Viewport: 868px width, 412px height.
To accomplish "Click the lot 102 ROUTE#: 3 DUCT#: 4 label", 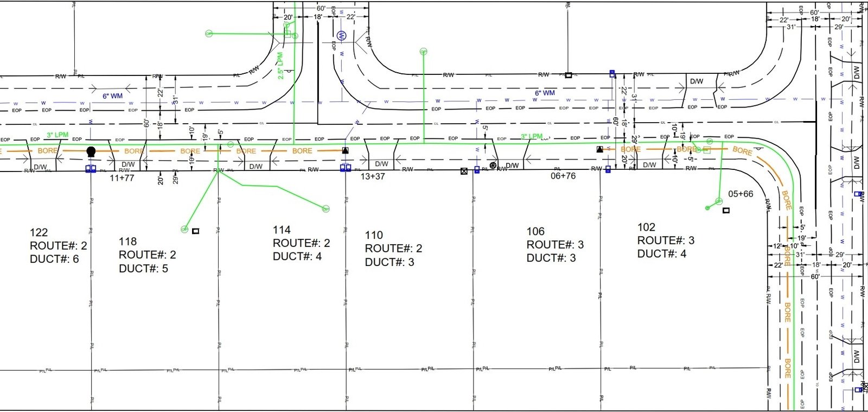I will 666,240.
